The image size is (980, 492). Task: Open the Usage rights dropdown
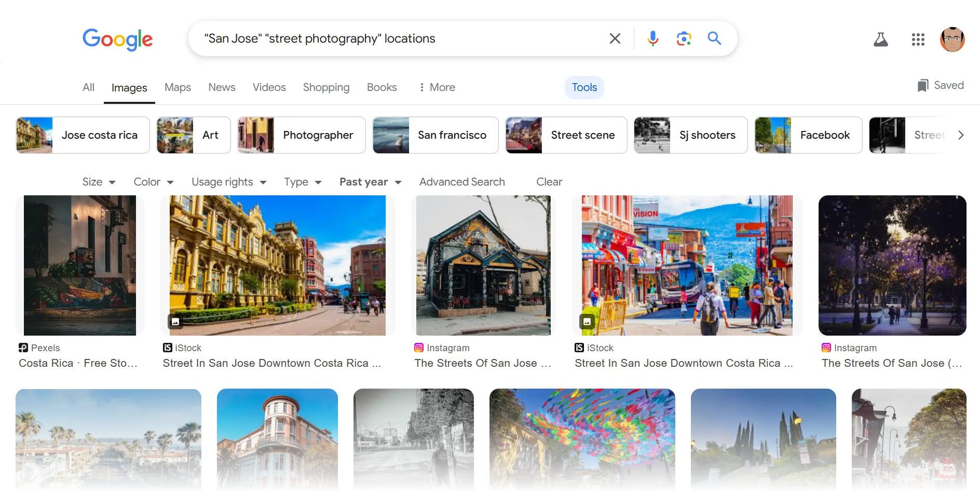[x=228, y=182]
